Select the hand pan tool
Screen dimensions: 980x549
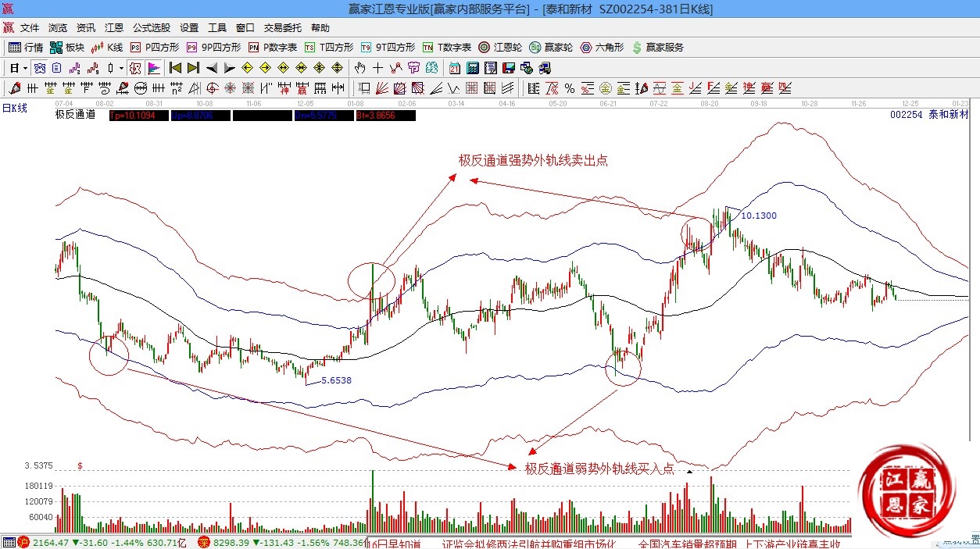(x=360, y=68)
